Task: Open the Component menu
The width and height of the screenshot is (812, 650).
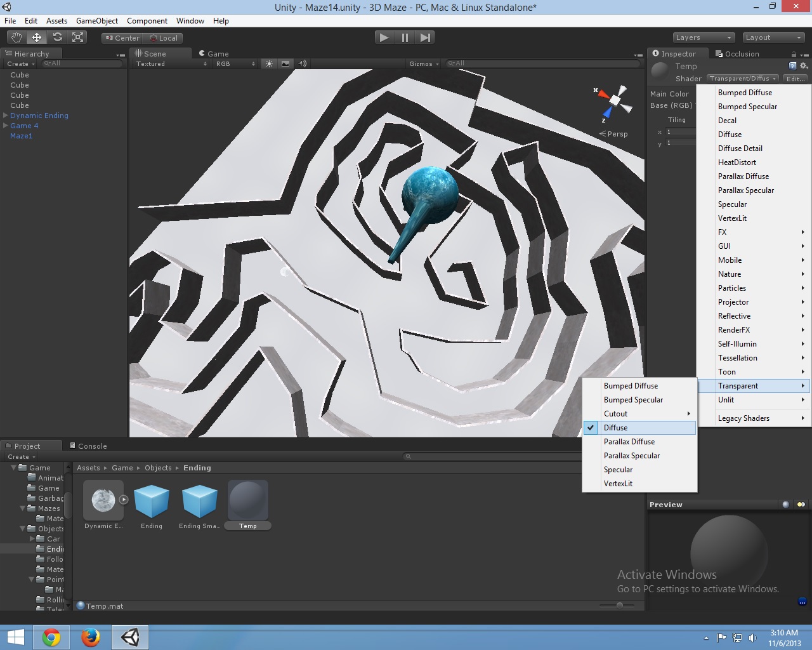Action: point(147,21)
